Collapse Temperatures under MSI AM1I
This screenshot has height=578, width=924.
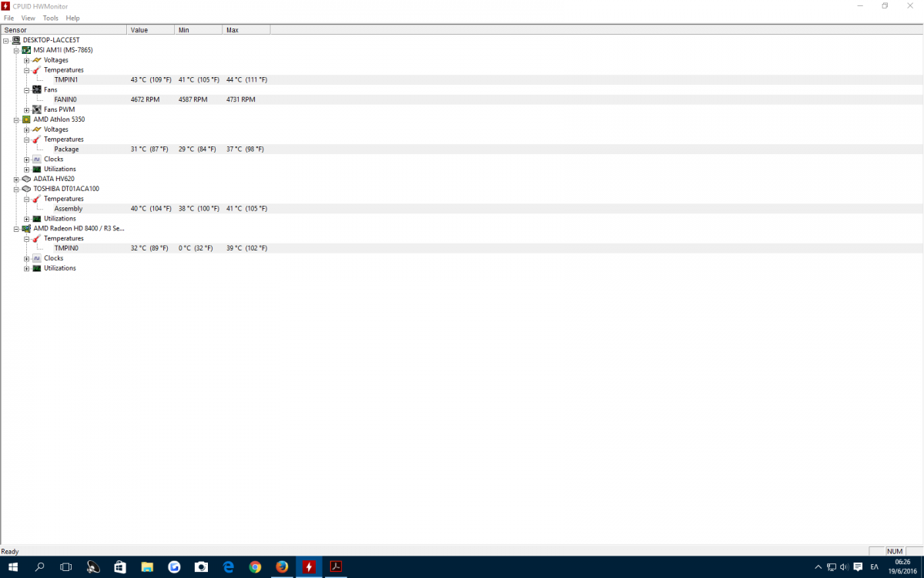coord(26,70)
